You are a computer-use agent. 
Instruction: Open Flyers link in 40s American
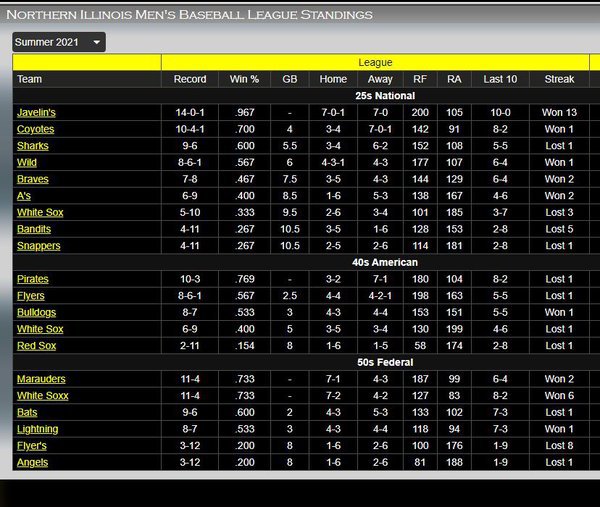(31, 296)
